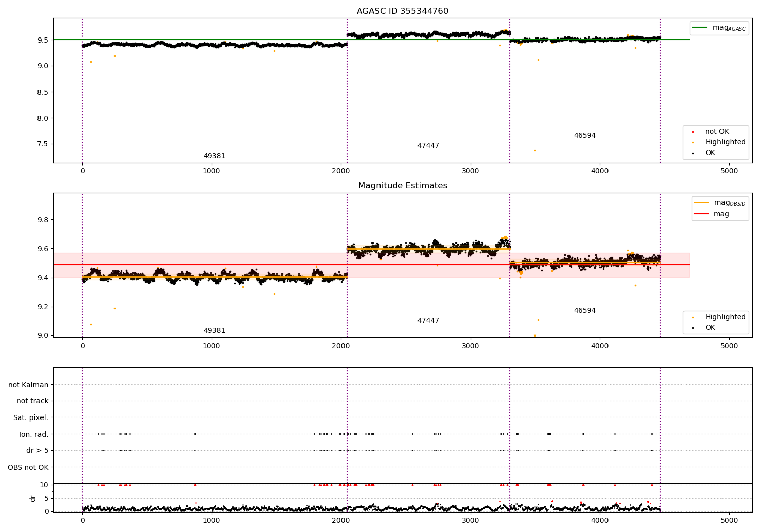760x532 pixels.
Task: Click the 9.5 y-axis tick in top plot
Action: click(42, 40)
